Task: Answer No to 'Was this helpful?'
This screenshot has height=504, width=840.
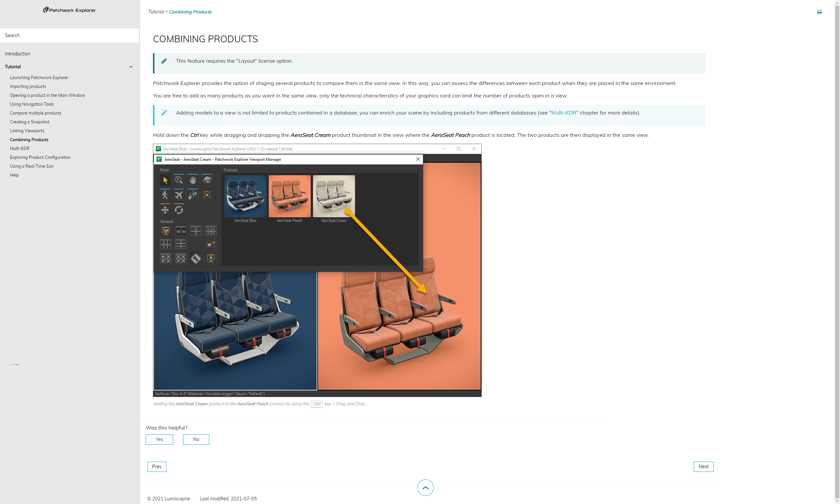Action: pos(196,439)
